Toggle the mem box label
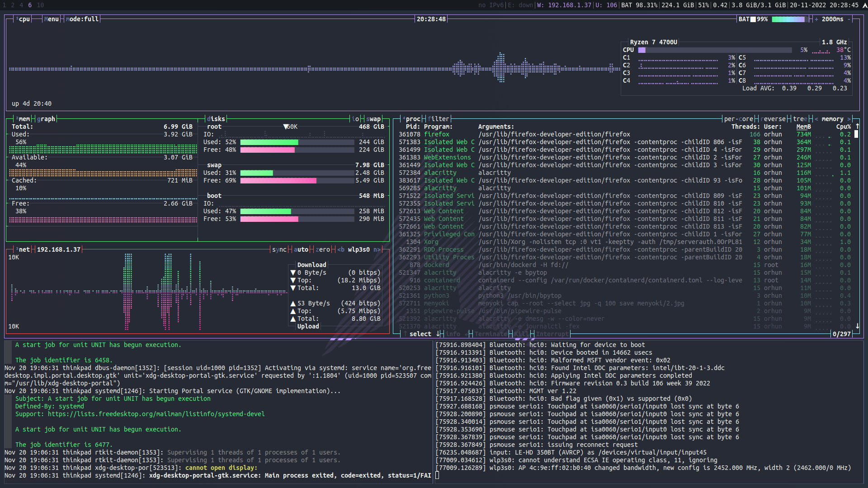The image size is (868, 488). click(24, 119)
